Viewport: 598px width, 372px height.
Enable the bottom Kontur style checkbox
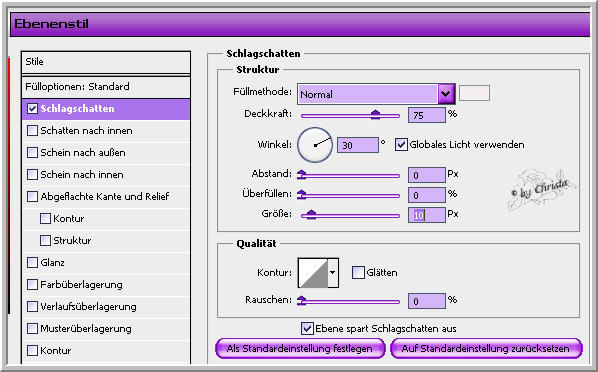tap(32, 351)
